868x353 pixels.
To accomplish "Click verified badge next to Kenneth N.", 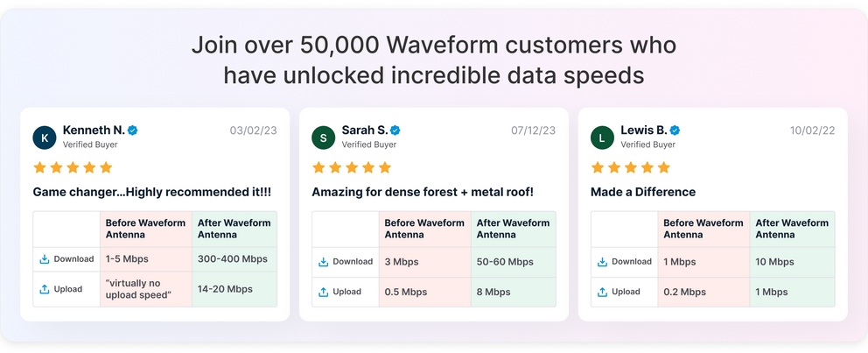I will [x=133, y=131].
